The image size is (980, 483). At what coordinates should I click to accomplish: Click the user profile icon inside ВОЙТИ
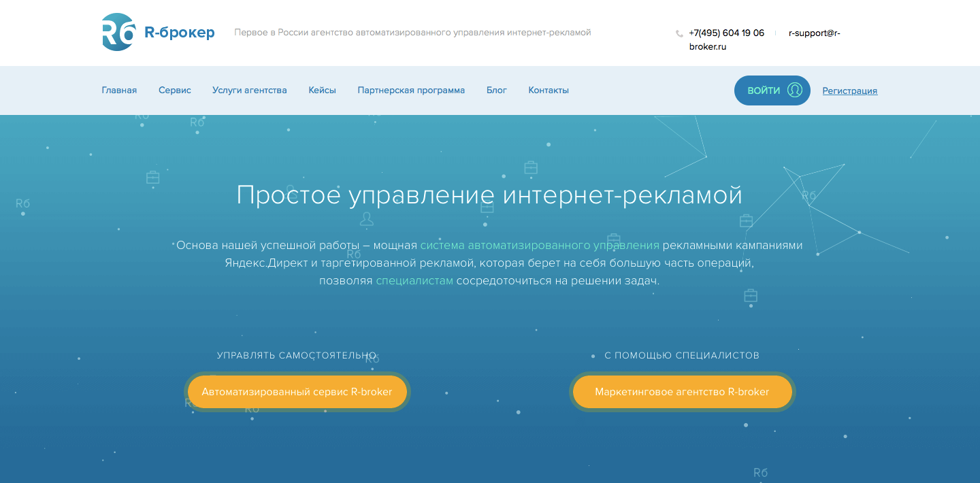(x=794, y=90)
